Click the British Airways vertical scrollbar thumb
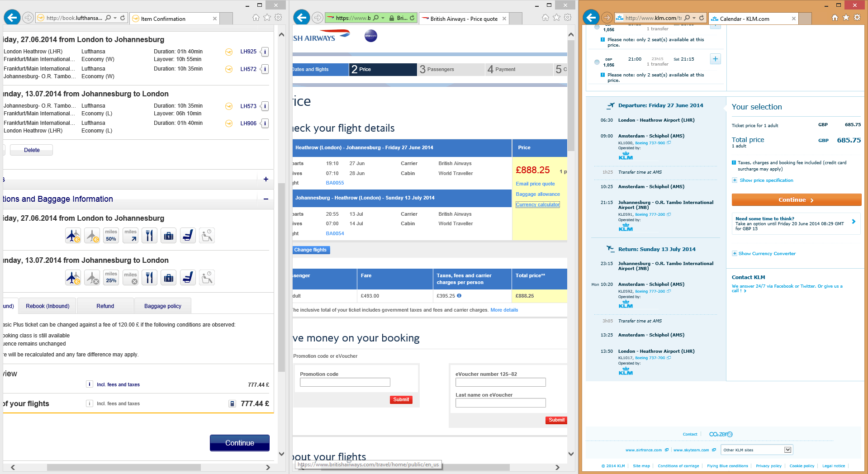Screen dimensions: 868x474 pos(571,96)
